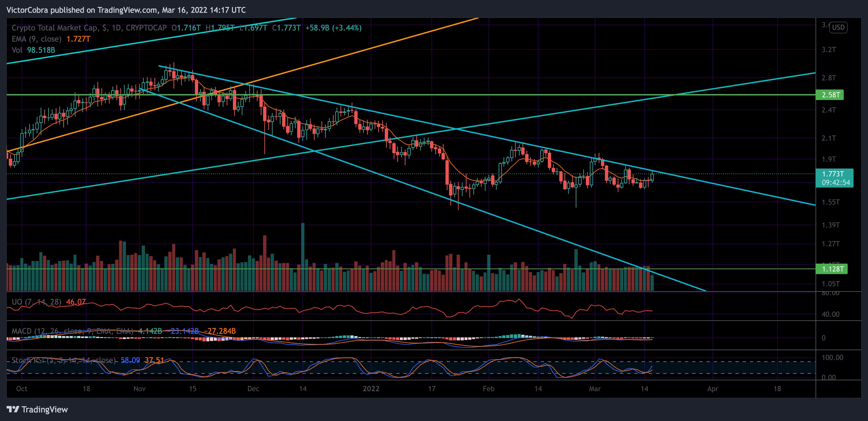Click the 1.128T green price label

pos(831,269)
